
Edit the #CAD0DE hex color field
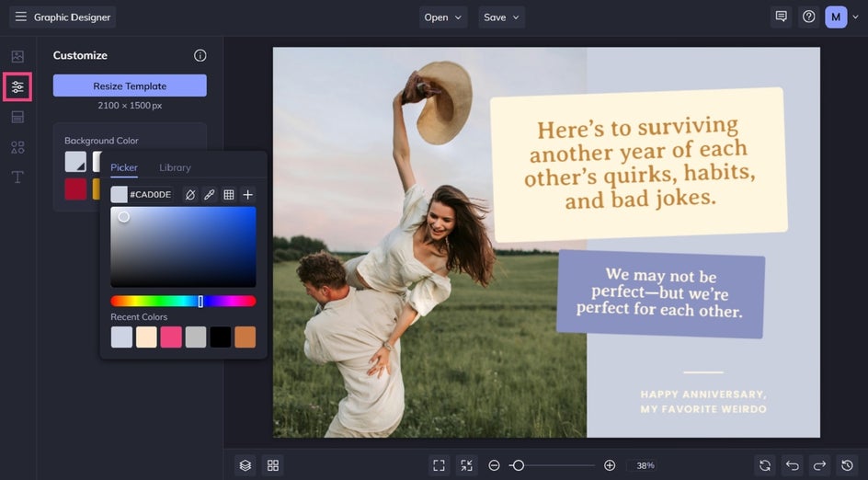point(151,195)
